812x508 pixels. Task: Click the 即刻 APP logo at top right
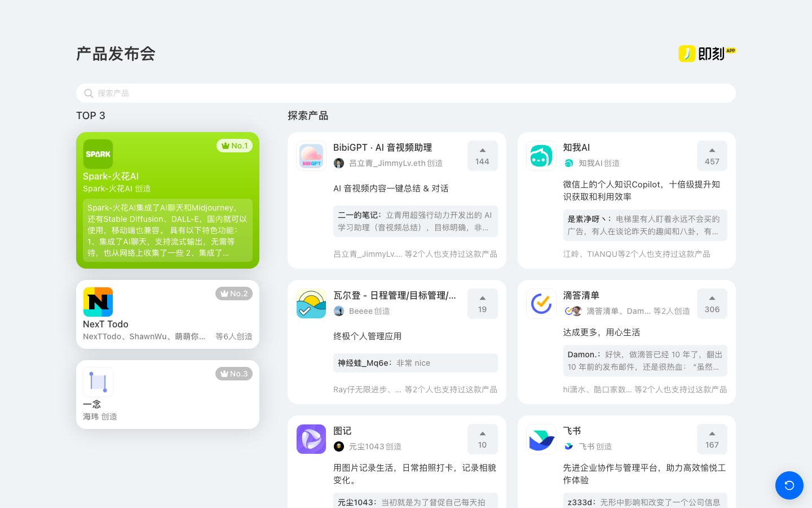pyautogui.click(x=707, y=53)
